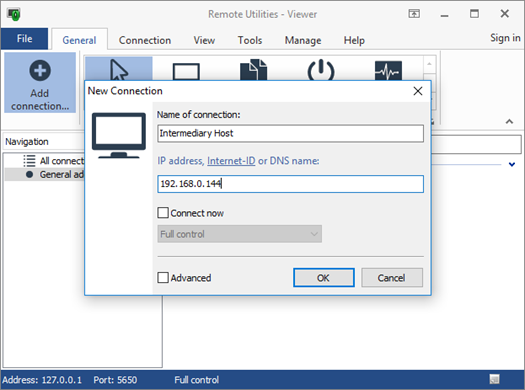
Task: Click the status bar icon at right end
Action: pyautogui.click(x=495, y=379)
